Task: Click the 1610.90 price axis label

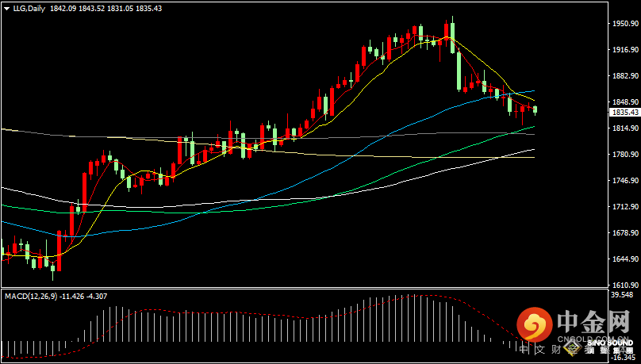Action: point(625,285)
